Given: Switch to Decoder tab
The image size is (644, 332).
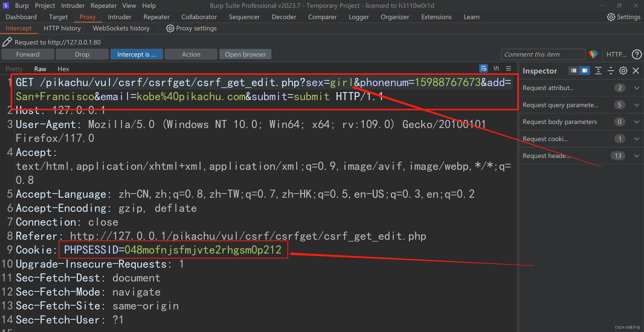Looking at the screenshot, I should tap(284, 17).
